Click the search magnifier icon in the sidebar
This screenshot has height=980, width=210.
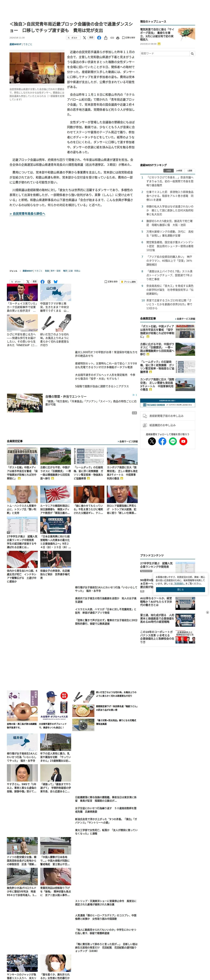click(x=192, y=54)
